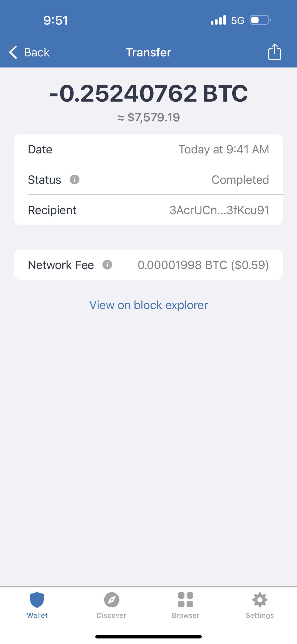
Task: Tap the share icon in header
Action: [x=274, y=52]
